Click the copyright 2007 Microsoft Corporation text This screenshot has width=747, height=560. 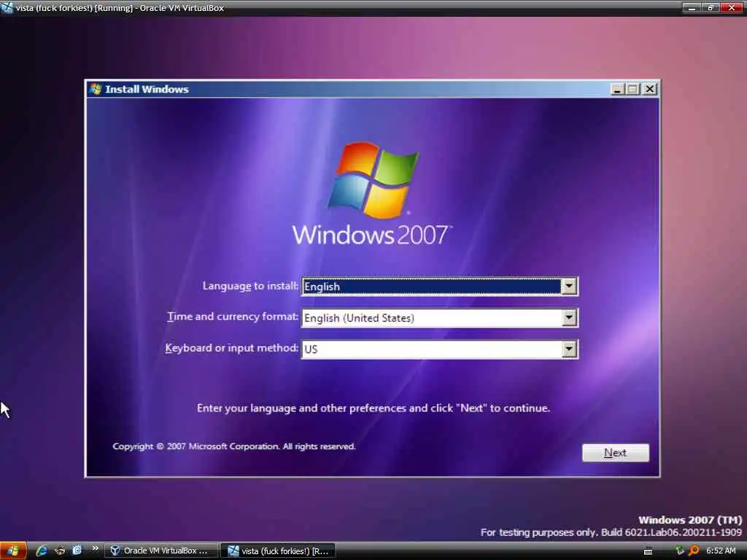(x=234, y=447)
